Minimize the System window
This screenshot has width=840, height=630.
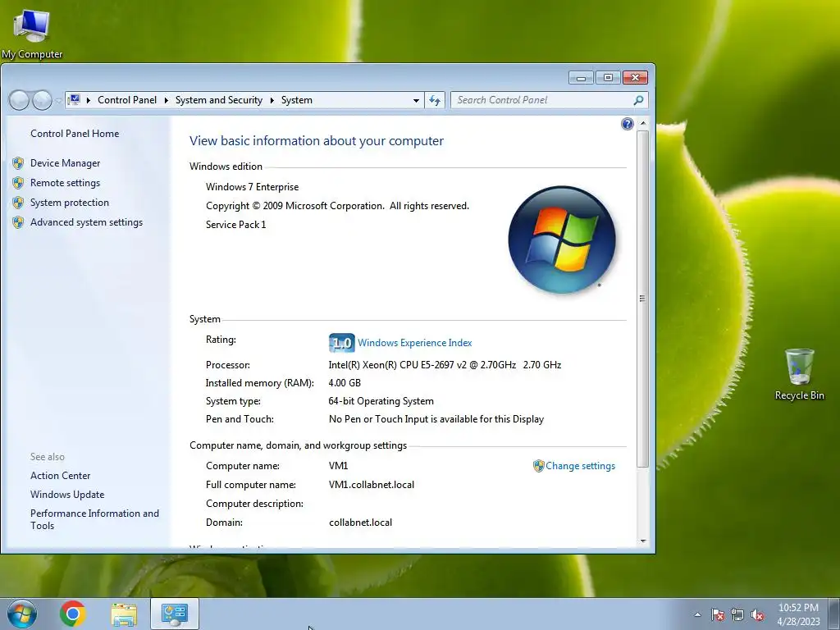coord(582,78)
